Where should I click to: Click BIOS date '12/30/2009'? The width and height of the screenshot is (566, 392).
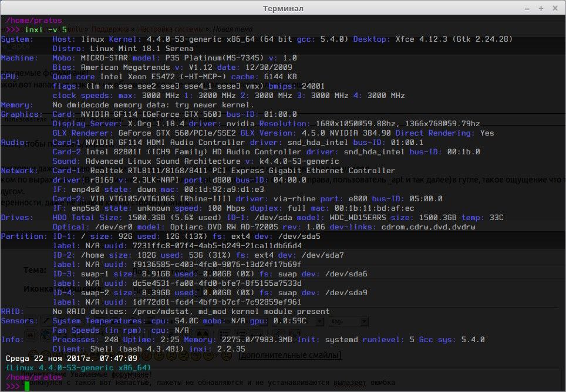click(x=268, y=67)
